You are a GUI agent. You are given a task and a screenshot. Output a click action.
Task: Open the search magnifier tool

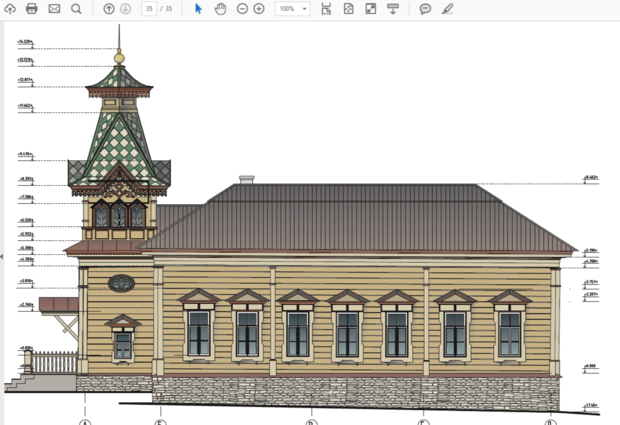pos(76,8)
